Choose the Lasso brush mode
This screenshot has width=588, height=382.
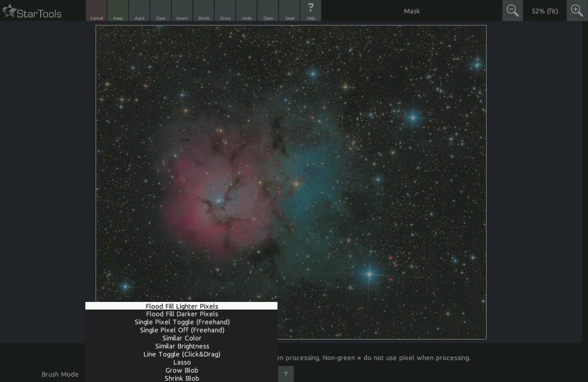click(181, 362)
